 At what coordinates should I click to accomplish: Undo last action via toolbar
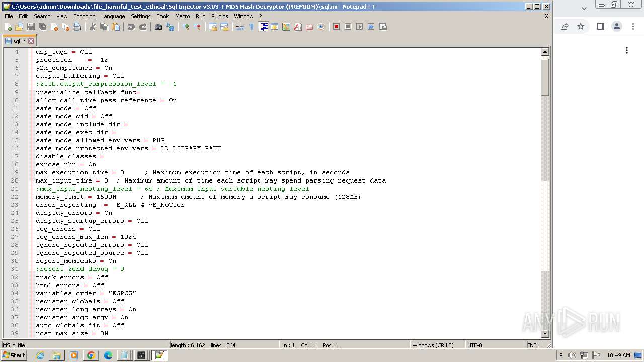coord(131,27)
